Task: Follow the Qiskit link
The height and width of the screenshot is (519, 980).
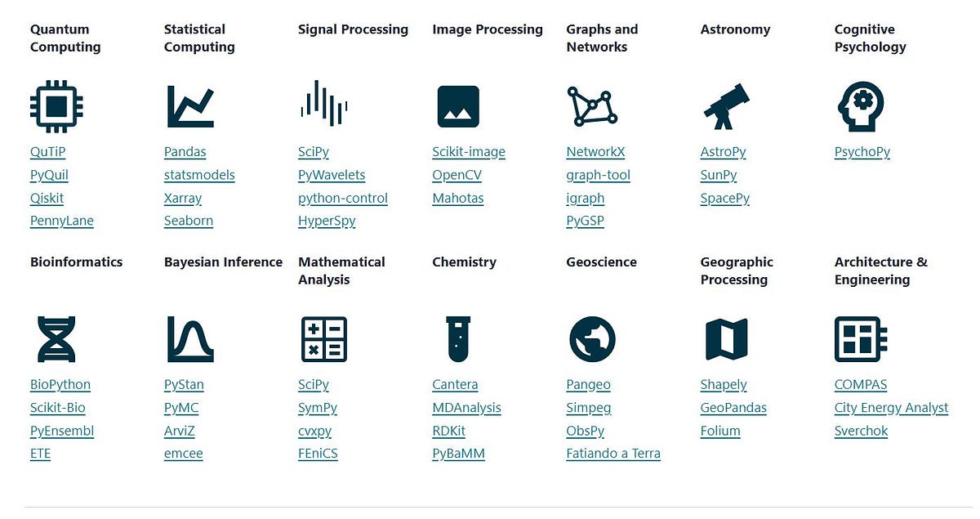Action: pos(47,199)
